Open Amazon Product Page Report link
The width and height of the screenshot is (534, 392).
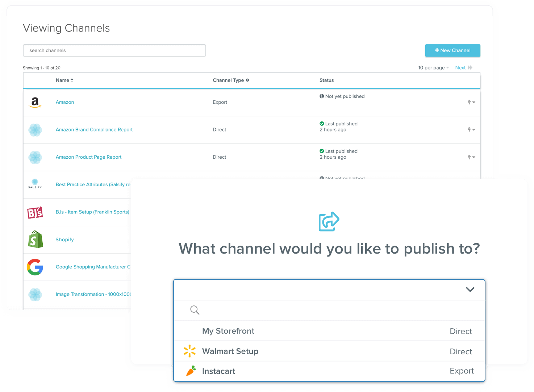[x=88, y=157]
